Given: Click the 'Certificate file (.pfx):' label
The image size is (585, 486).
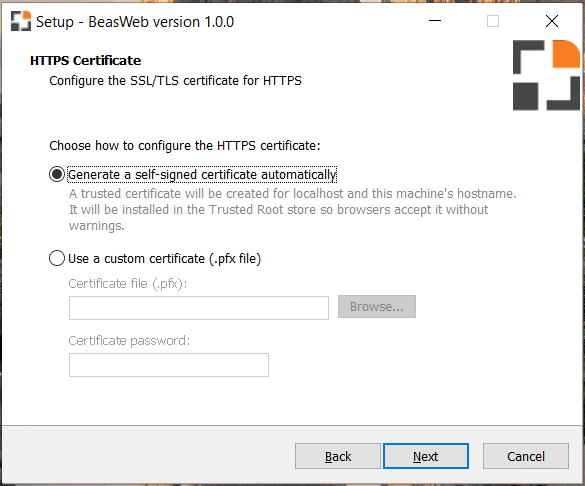Looking at the screenshot, I should [128, 284].
